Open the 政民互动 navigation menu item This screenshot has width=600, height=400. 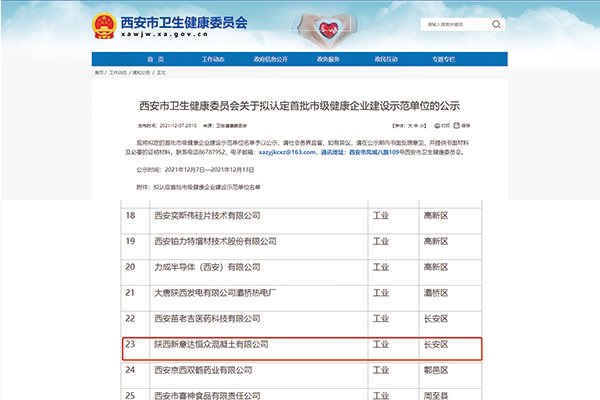(386, 59)
